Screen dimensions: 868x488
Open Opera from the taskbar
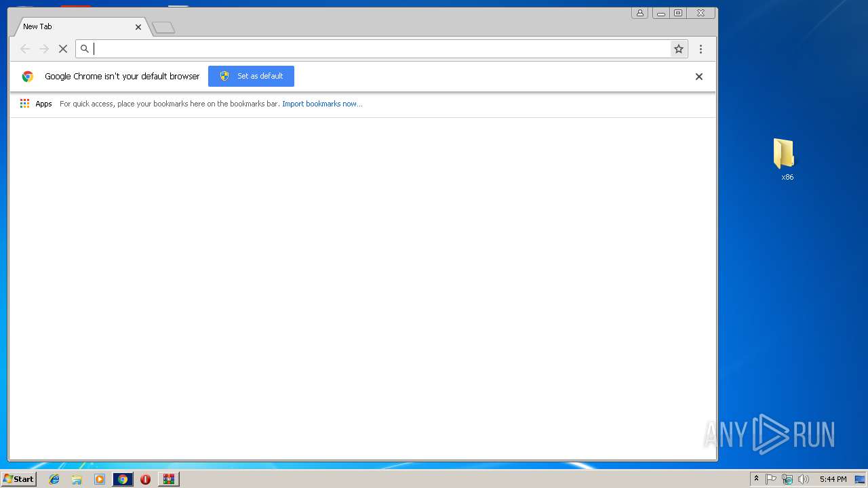pyautogui.click(x=145, y=479)
